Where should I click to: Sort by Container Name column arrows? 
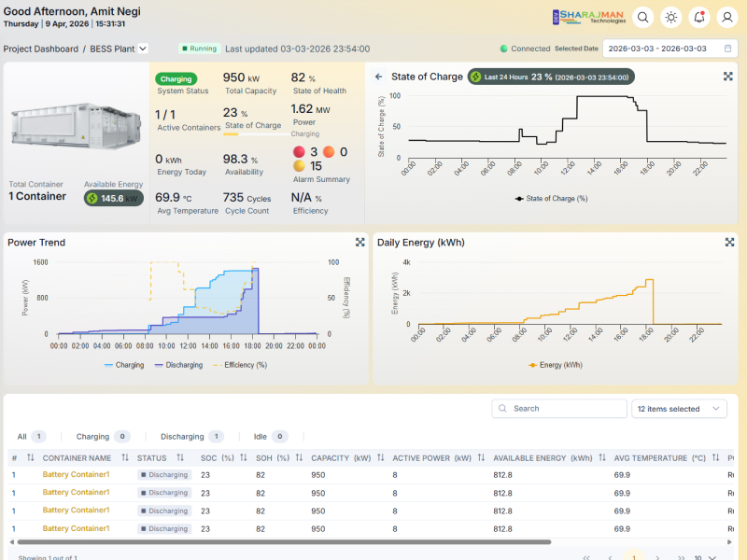tap(125, 457)
